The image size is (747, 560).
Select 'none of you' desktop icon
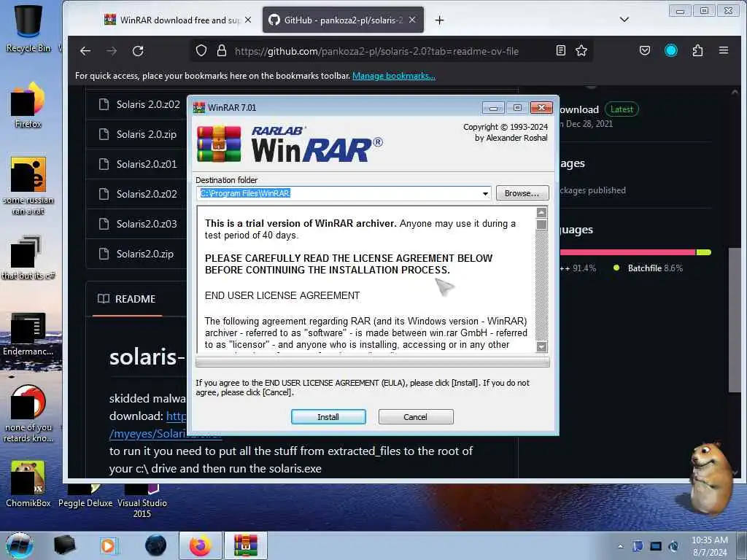click(28, 413)
